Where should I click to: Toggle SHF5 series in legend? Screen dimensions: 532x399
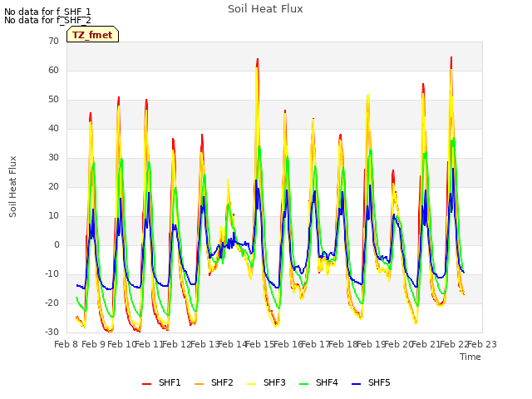click(x=371, y=382)
